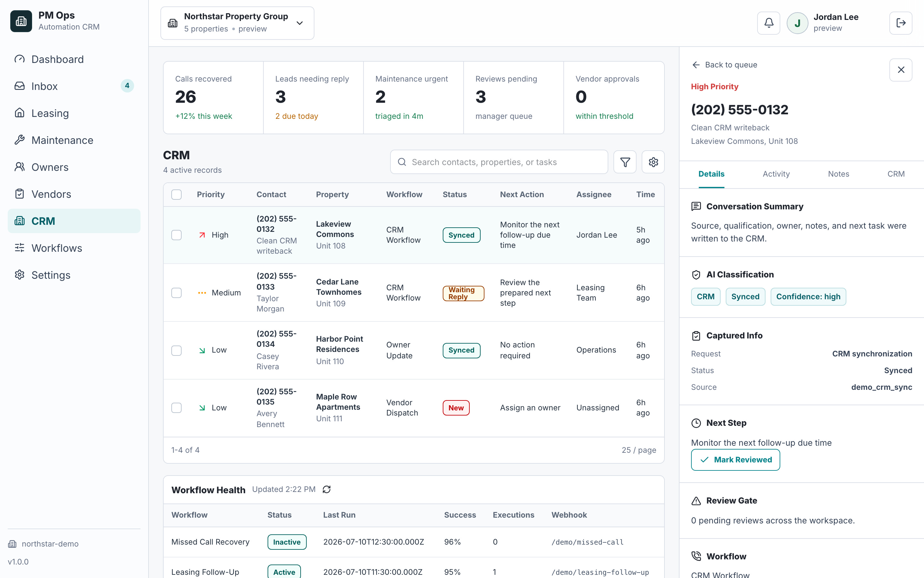
Task: Click the northstar-demo workspace icon
Action: [13, 544]
